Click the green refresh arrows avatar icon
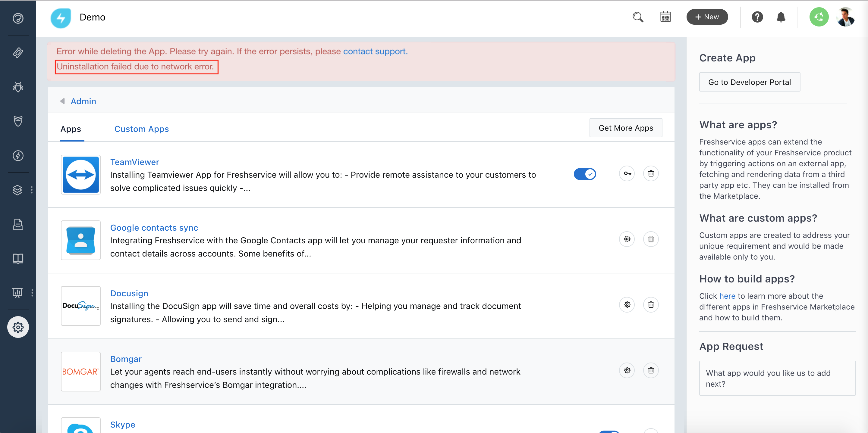 [x=819, y=17]
